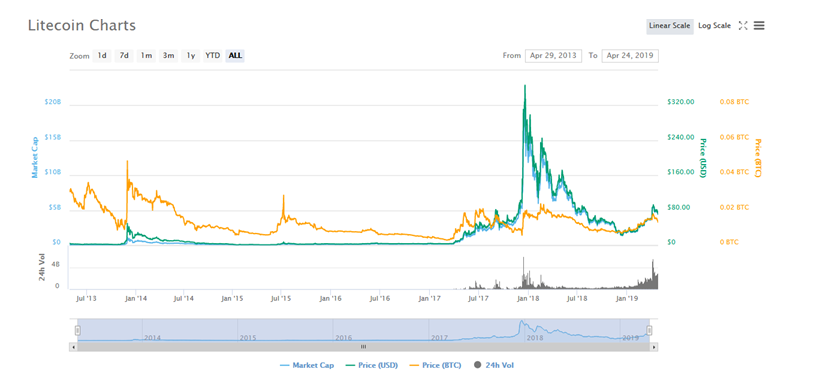The height and width of the screenshot is (380, 825).
Task: Click 2018 in the navigator timeline
Action: coord(535,337)
